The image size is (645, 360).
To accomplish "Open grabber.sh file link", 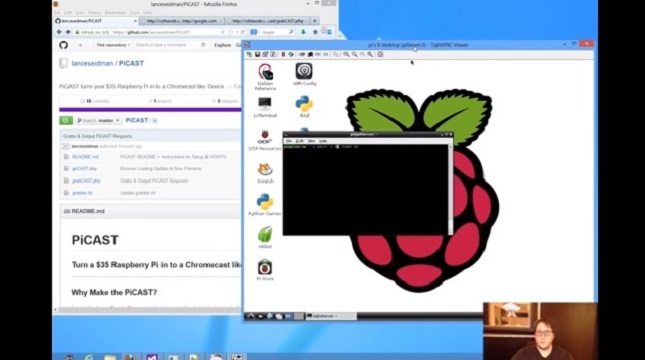I will pos(82,193).
